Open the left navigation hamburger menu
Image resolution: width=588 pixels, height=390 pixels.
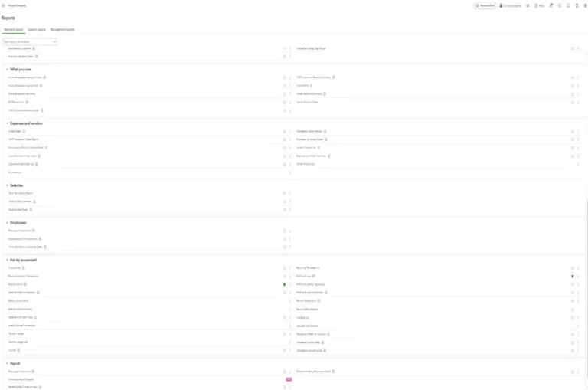(3, 5)
